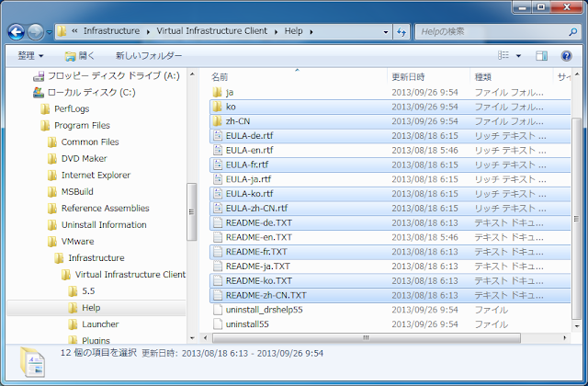Open the 整理 menu
The image size is (588, 386).
pos(30,56)
